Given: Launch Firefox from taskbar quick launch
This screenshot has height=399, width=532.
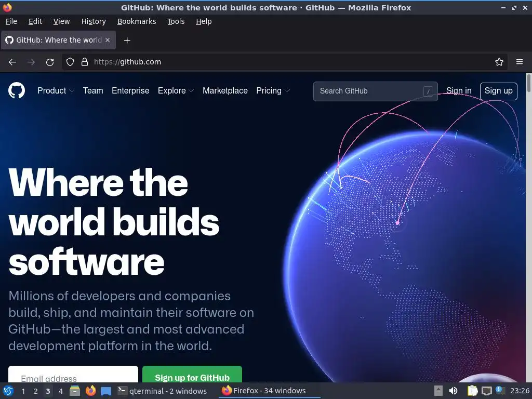Looking at the screenshot, I should click(x=90, y=391).
